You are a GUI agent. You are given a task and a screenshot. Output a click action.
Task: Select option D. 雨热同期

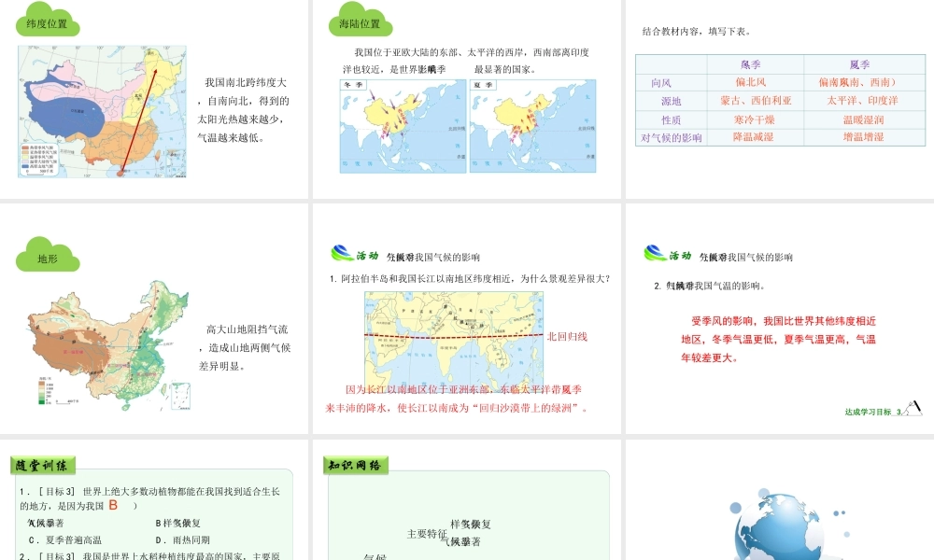(x=183, y=540)
